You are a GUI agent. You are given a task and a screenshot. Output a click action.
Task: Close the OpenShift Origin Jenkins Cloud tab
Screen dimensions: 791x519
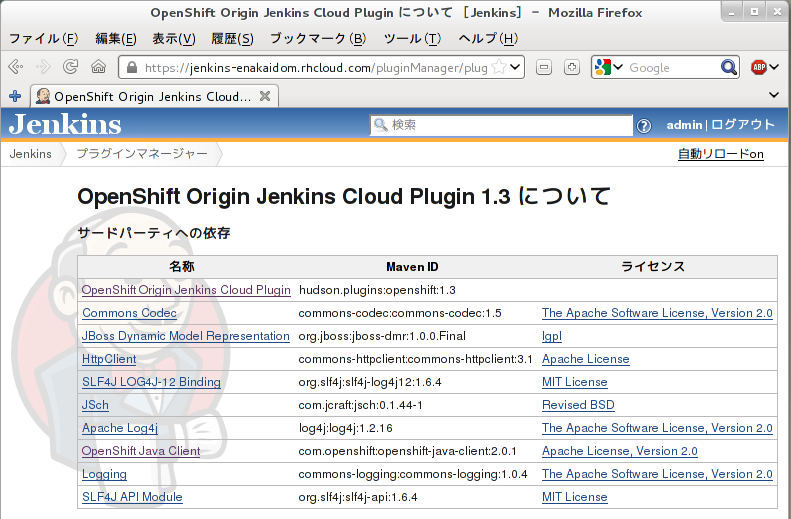click(265, 96)
